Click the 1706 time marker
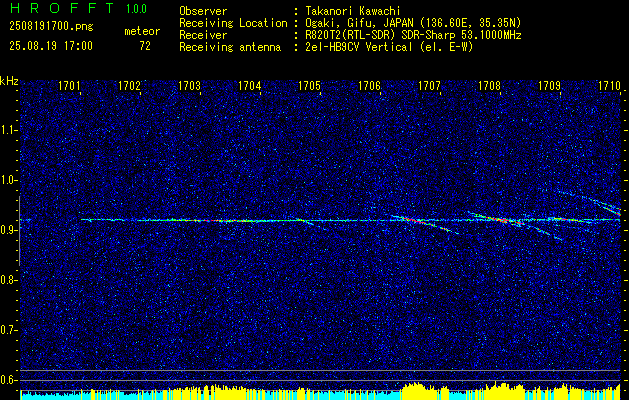 [369, 85]
